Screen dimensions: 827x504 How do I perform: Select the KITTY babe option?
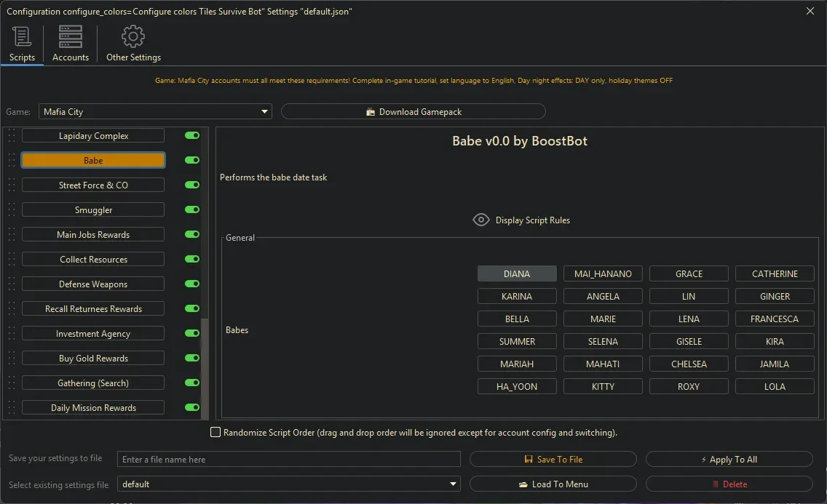click(x=603, y=387)
